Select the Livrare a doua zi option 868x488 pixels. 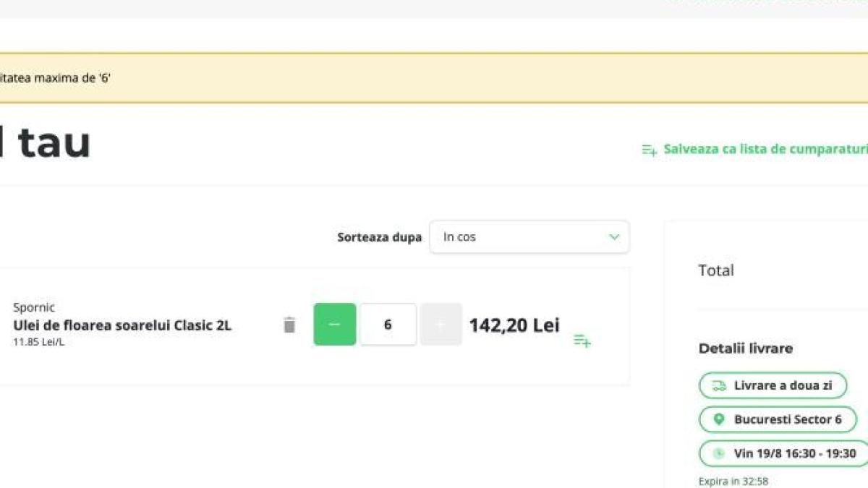tap(782, 386)
